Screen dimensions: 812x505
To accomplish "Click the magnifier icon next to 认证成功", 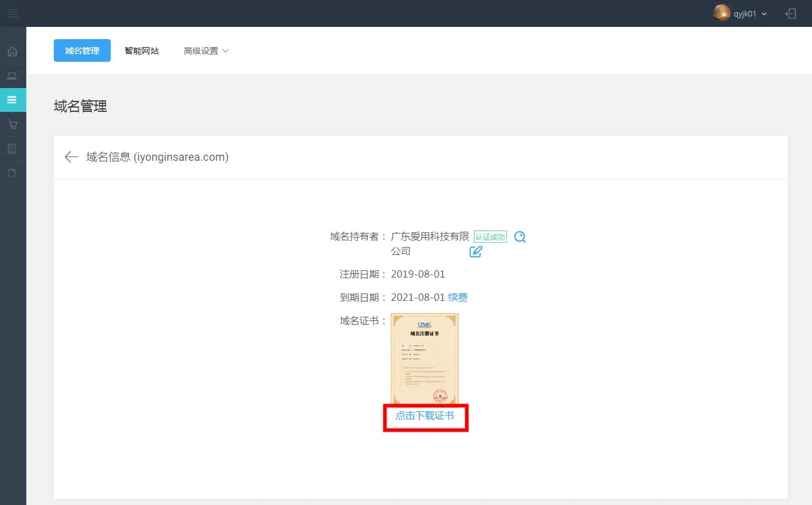I will tap(520, 237).
